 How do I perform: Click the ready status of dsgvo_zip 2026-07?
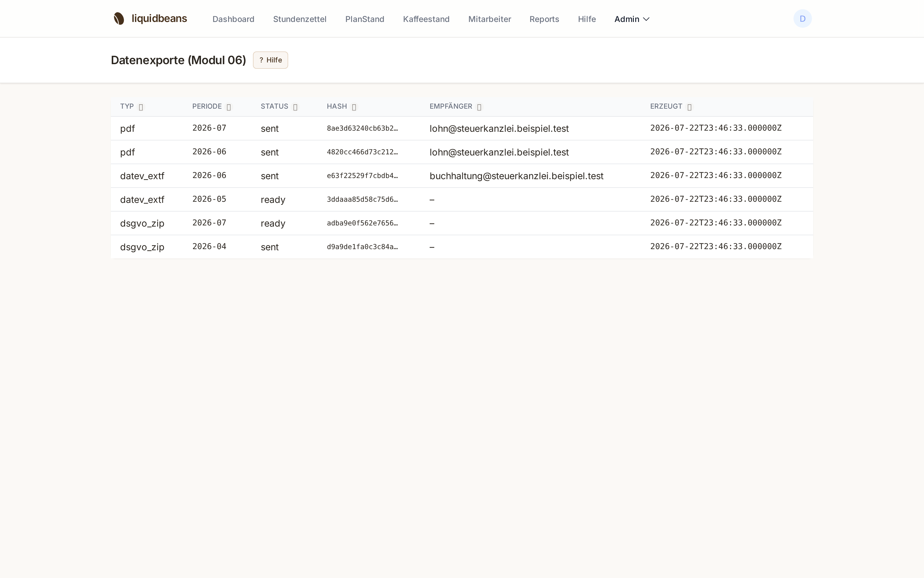273,224
